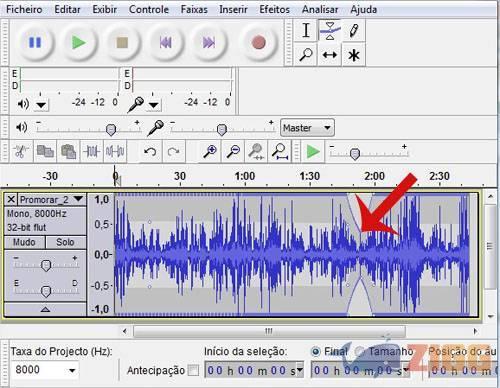Select the Tamanho radio button
This screenshot has width=500, height=388.
pyautogui.click(x=359, y=351)
